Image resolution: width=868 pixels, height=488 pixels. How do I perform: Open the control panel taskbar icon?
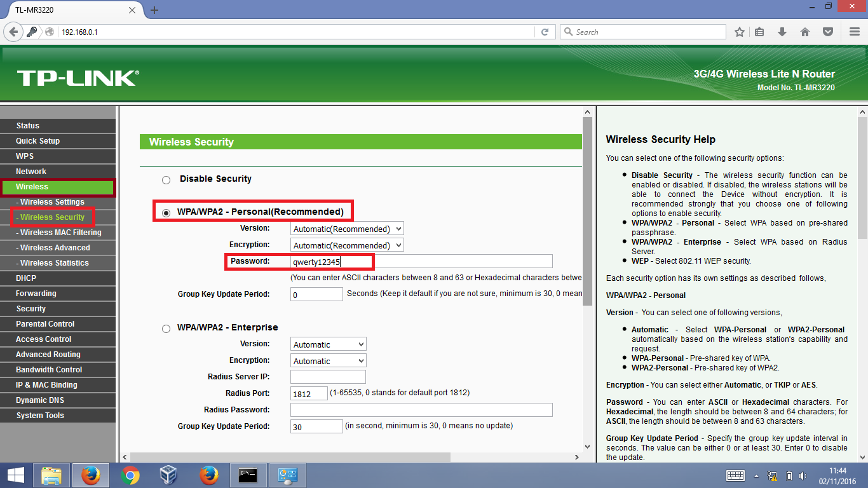pos(288,475)
